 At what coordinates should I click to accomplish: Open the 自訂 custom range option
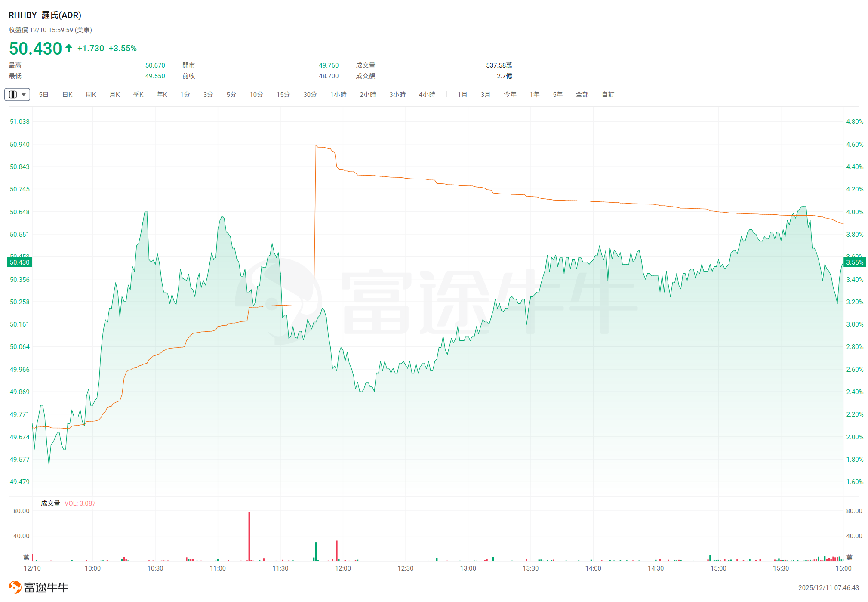click(x=608, y=94)
